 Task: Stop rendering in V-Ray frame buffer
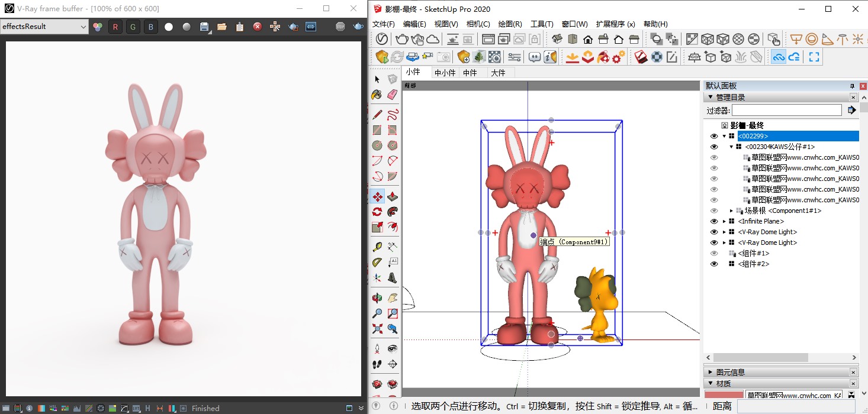(340, 27)
